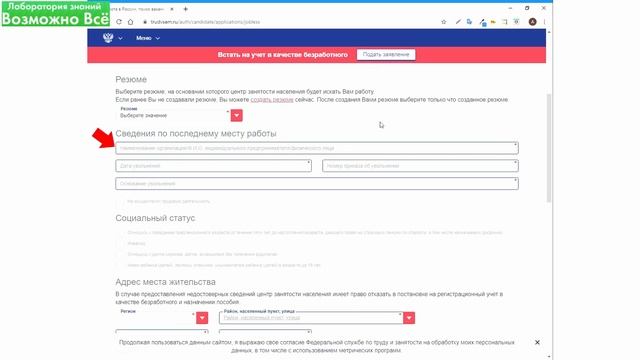View site info via the padlock icon
This screenshot has height=360, width=640.
[x=145, y=22]
